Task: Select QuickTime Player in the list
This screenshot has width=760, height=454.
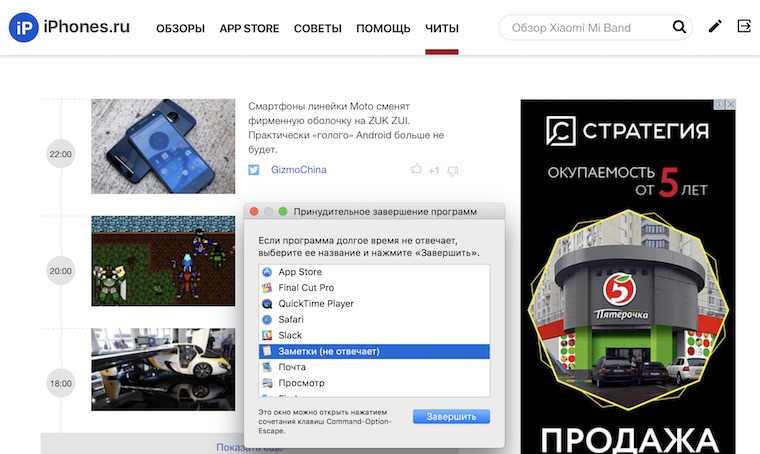Action: (374, 304)
